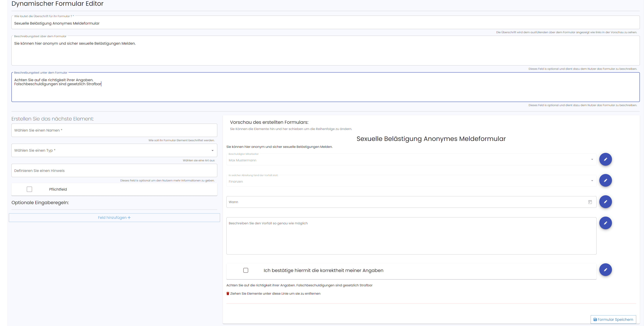Click the Beschreiben Sie den Vorfall textarea
The image size is (644, 326).
point(411,236)
